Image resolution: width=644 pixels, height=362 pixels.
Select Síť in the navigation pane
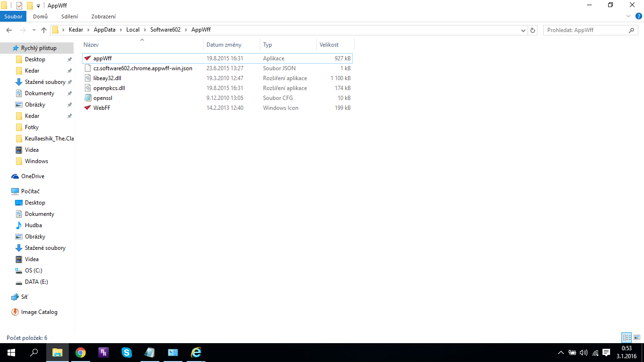(24, 297)
